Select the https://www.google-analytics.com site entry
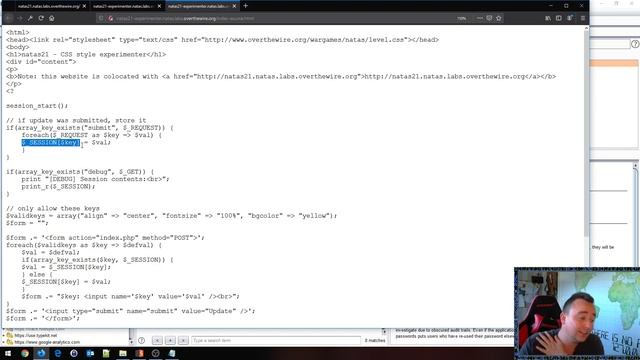Screen dimensions: 640x360 coord(47,342)
